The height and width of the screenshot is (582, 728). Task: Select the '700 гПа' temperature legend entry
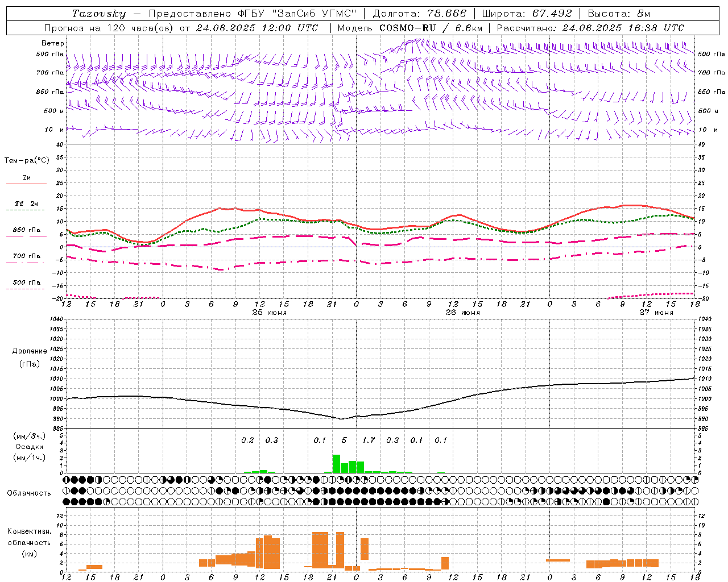26,256
